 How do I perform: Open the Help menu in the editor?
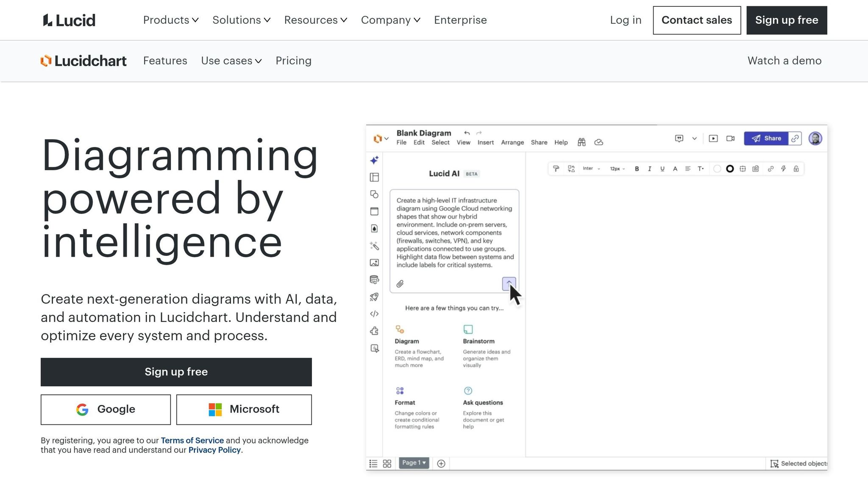click(x=561, y=142)
